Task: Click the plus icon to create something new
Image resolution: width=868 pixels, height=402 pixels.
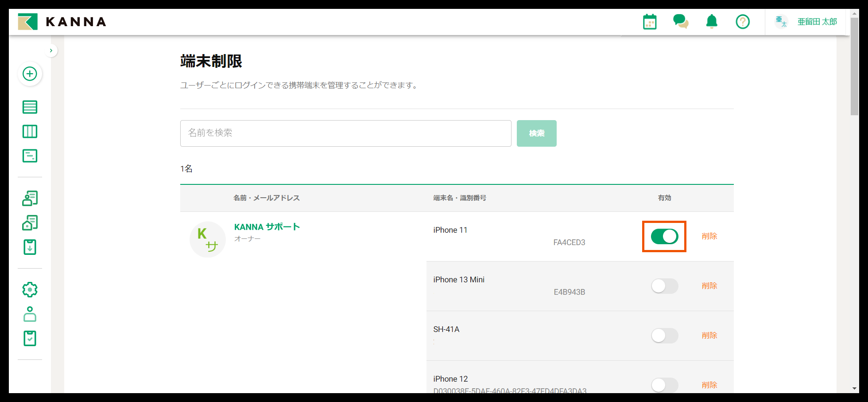Action: [x=30, y=74]
